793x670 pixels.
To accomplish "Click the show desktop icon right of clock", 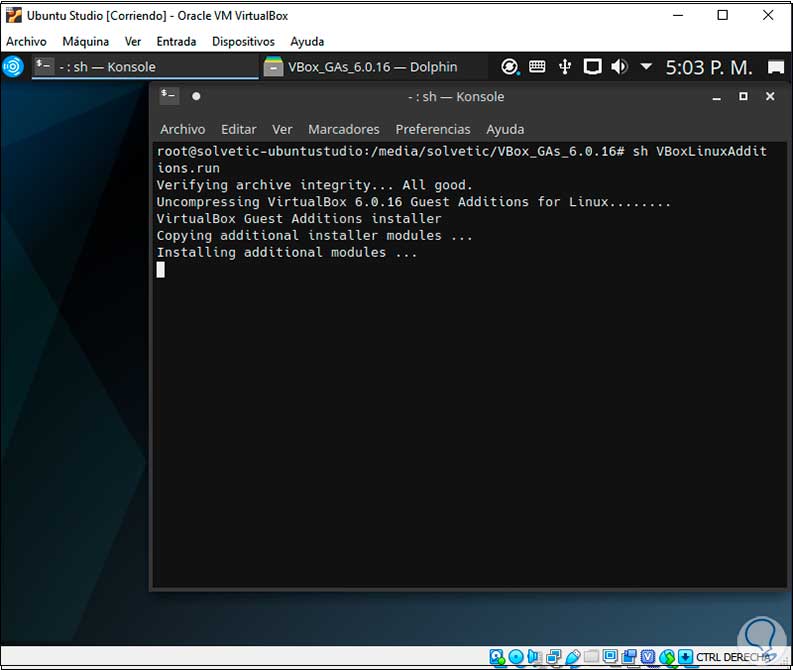I will pyautogui.click(x=776, y=67).
